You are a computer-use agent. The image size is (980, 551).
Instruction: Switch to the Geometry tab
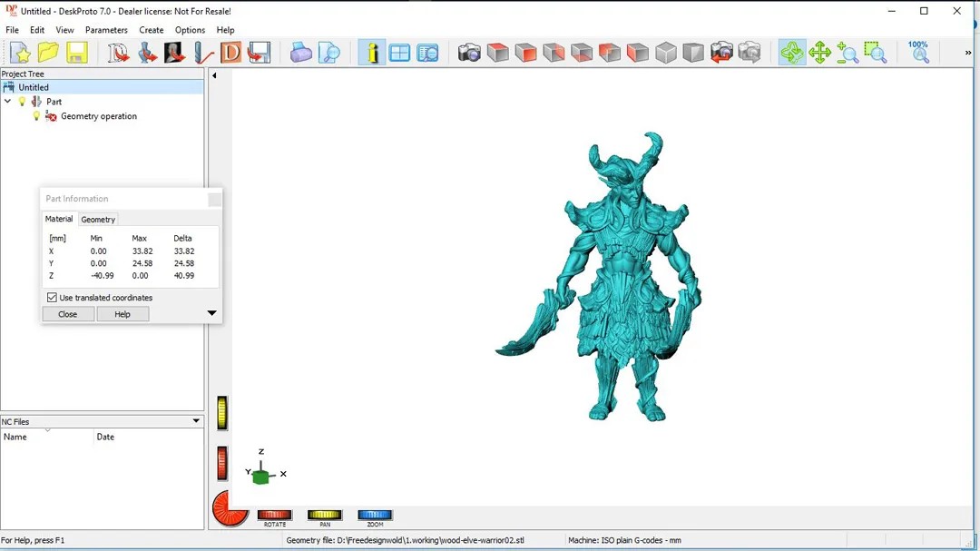tap(98, 220)
